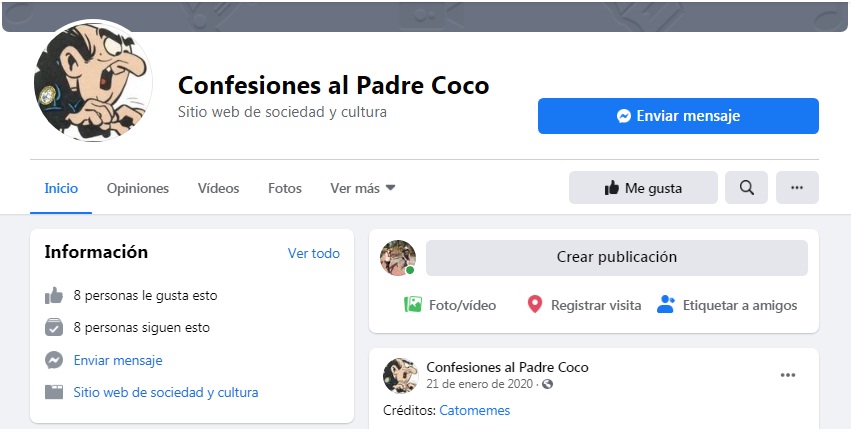Open Sitio web de sociedad y cultura link

coord(166,392)
